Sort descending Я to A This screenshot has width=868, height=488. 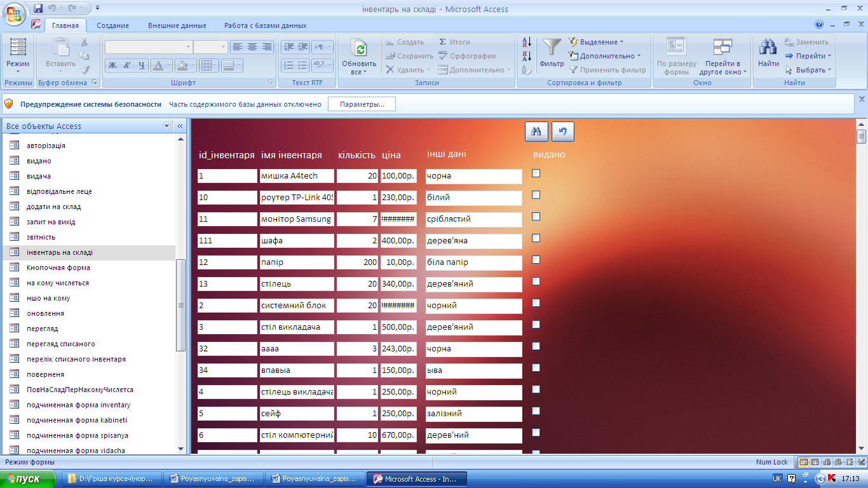pos(526,56)
